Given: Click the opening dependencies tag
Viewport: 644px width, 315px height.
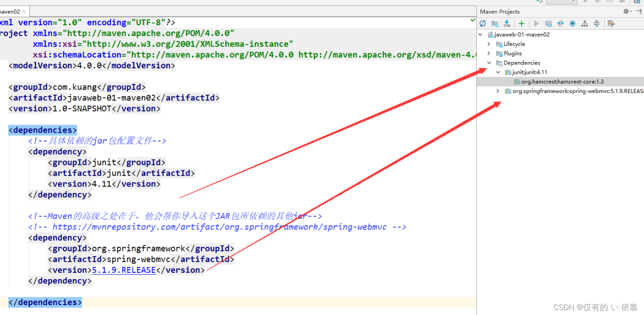Looking at the screenshot, I should coord(43,130).
